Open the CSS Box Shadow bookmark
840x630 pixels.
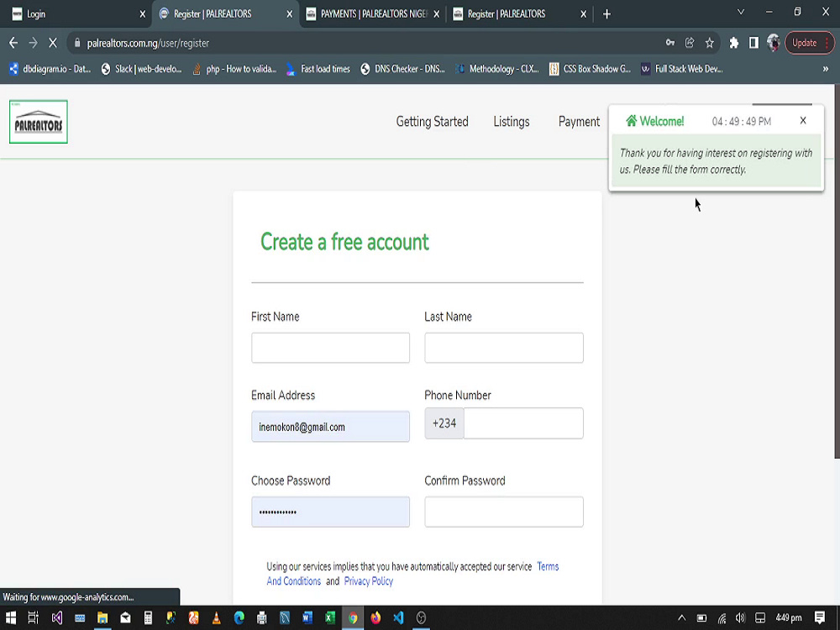pos(591,69)
